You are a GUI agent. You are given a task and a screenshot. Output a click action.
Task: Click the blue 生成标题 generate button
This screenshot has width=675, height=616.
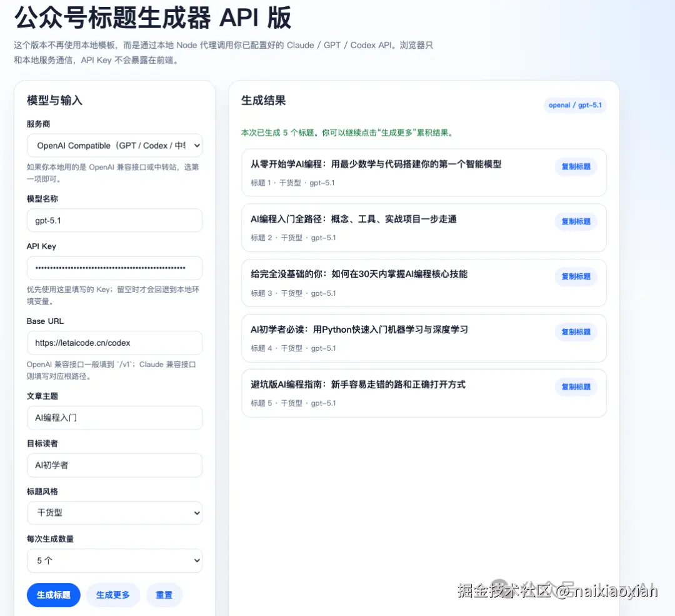click(x=53, y=595)
